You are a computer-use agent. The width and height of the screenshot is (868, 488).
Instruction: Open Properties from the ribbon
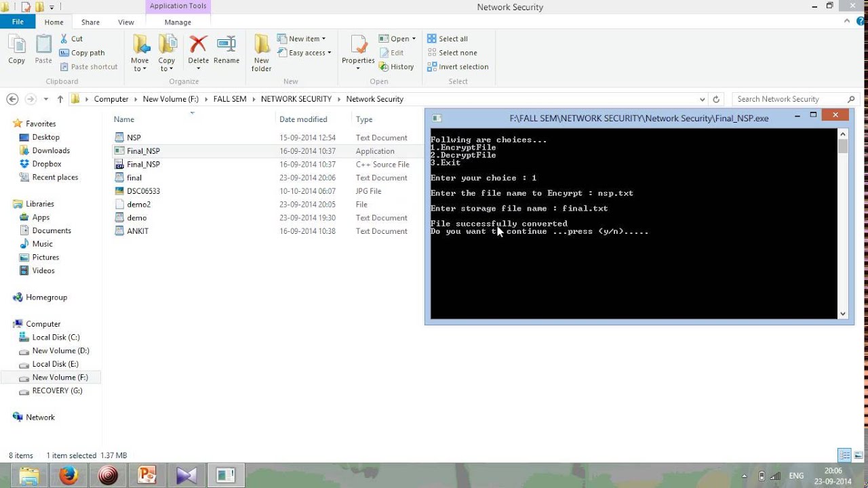(358, 52)
